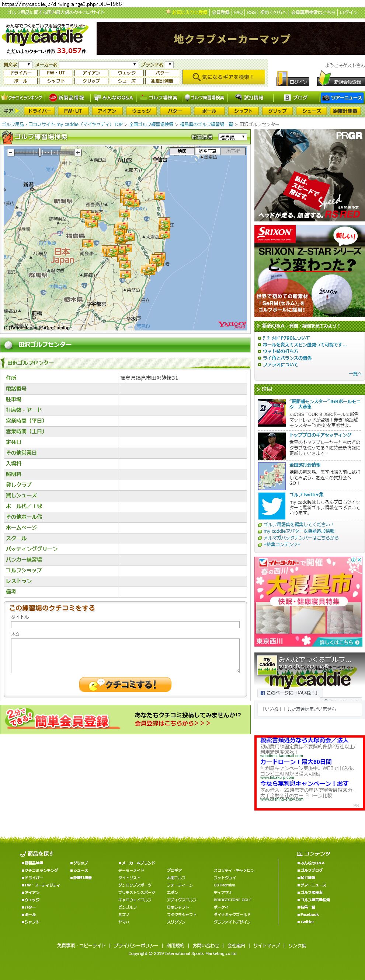Click footer サイトマップ link
Viewport: 365px width, 980px height.
tap(267, 945)
